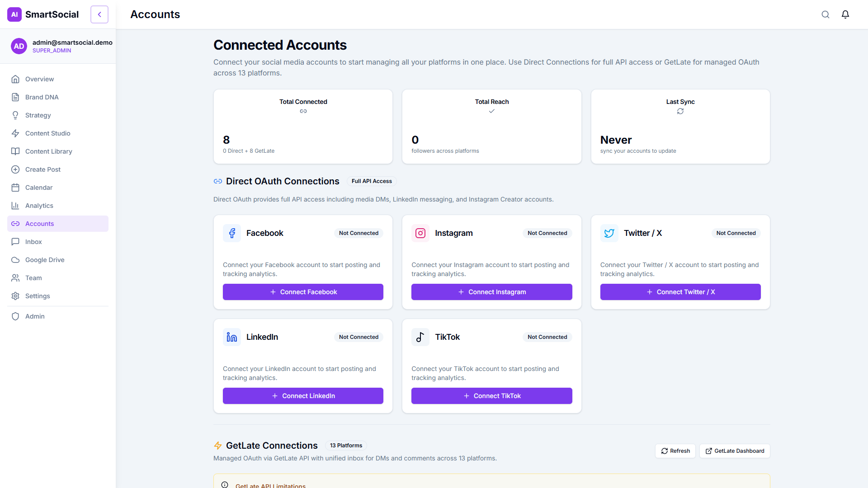The image size is (868, 488).
Task: Refresh the GetLate connections
Action: 675,451
